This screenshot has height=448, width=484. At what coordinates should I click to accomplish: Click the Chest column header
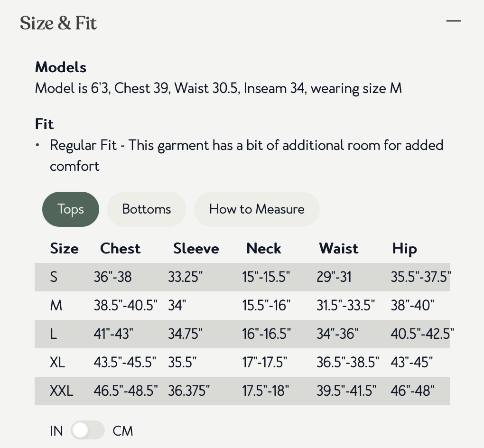pos(120,249)
